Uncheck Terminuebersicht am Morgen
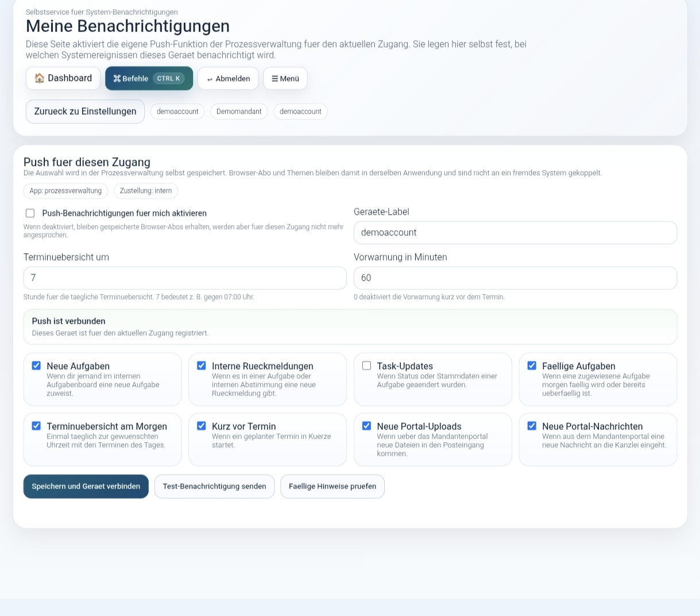This screenshot has width=700, height=616. tap(36, 426)
